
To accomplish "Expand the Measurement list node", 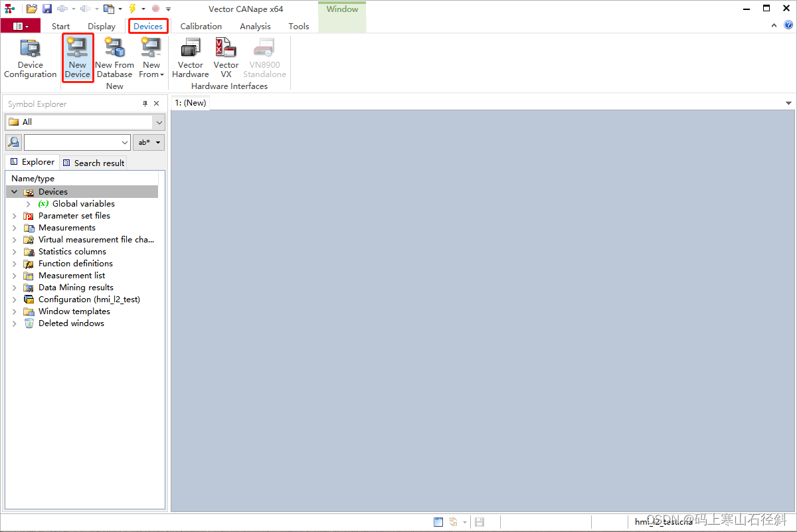I will tap(15, 276).
